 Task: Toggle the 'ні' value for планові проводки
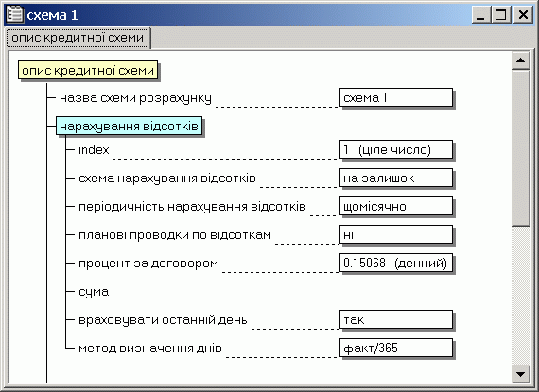pyautogui.click(x=396, y=235)
